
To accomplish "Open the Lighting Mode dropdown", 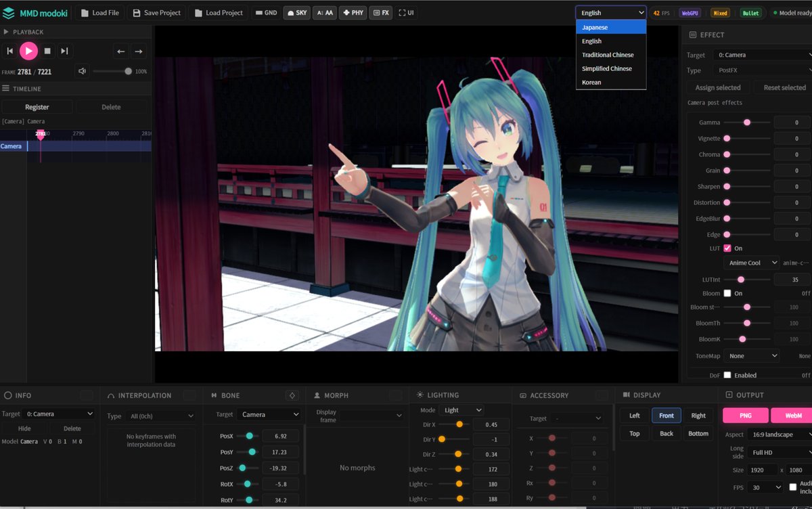I will tap(461, 410).
